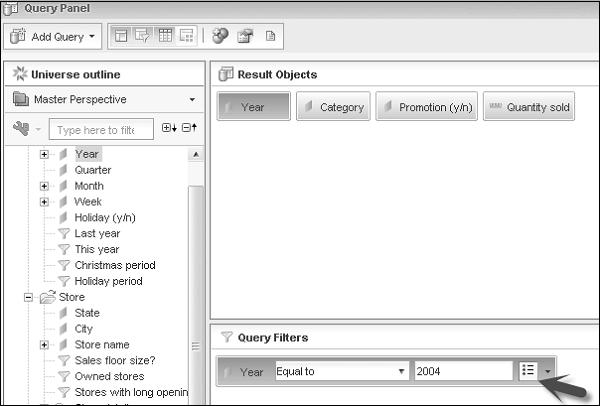Select the Store name dimension
Viewport: 600px width, 406px height.
point(102,345)
